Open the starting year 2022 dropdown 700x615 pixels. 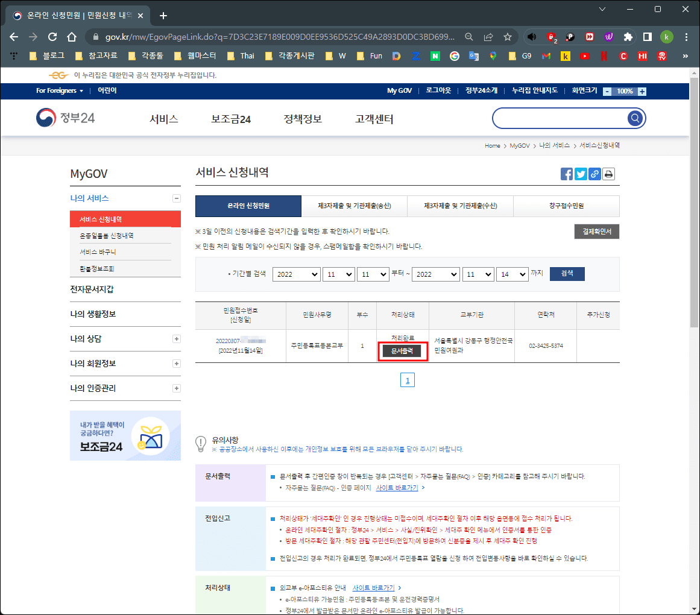296,274
